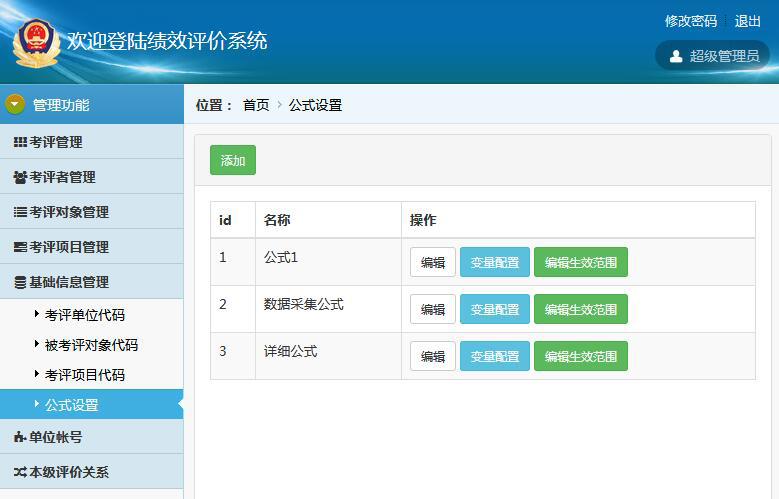The height and width of the screenshot is (499, 779).
Task: Expand the 考评单位代码 tree item arrow
Action: (37, 314)
